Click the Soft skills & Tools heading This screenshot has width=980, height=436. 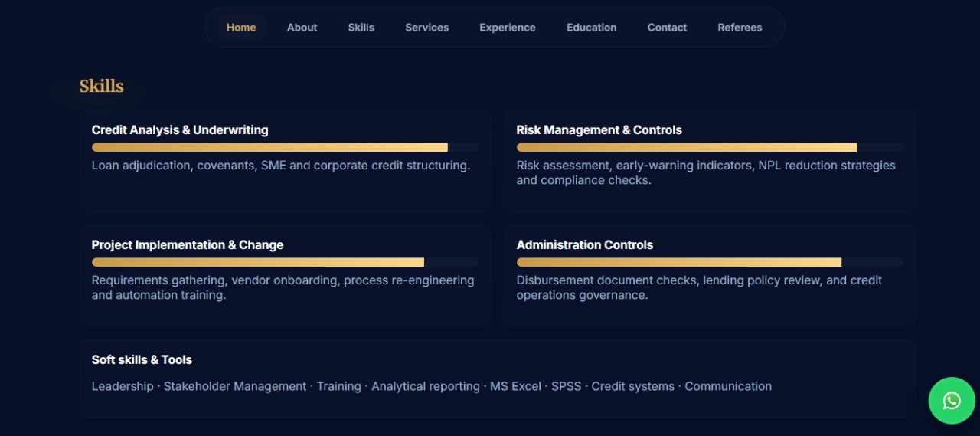tap(142, 360)
